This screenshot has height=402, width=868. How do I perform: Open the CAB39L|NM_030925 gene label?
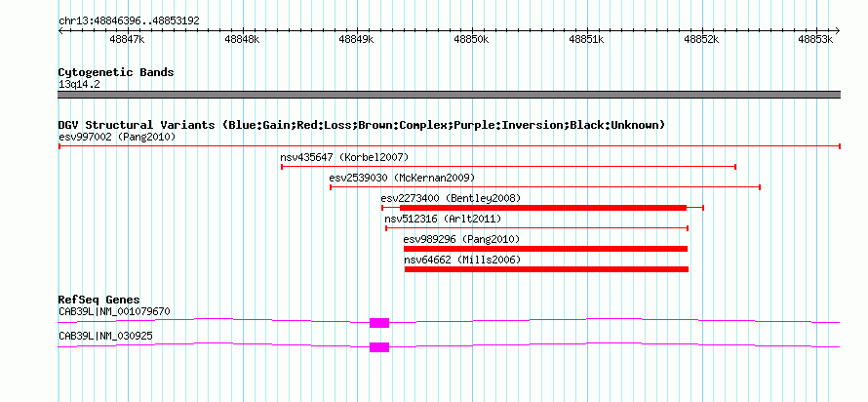point(105,336)
